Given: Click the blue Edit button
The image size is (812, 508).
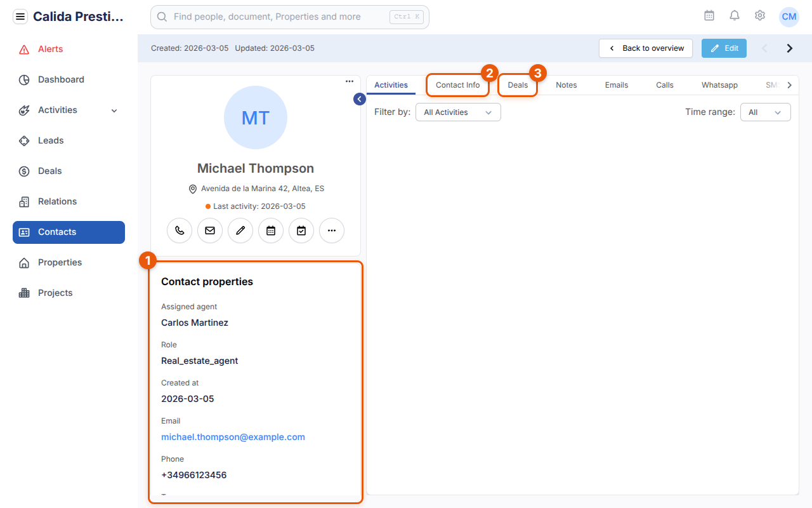Looking at the screenshot, I should point(724,48).
